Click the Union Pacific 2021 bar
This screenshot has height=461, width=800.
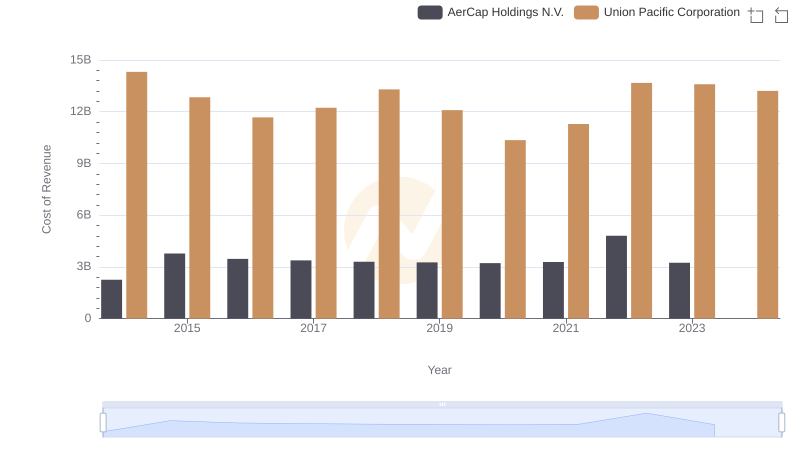click(579, 221)
